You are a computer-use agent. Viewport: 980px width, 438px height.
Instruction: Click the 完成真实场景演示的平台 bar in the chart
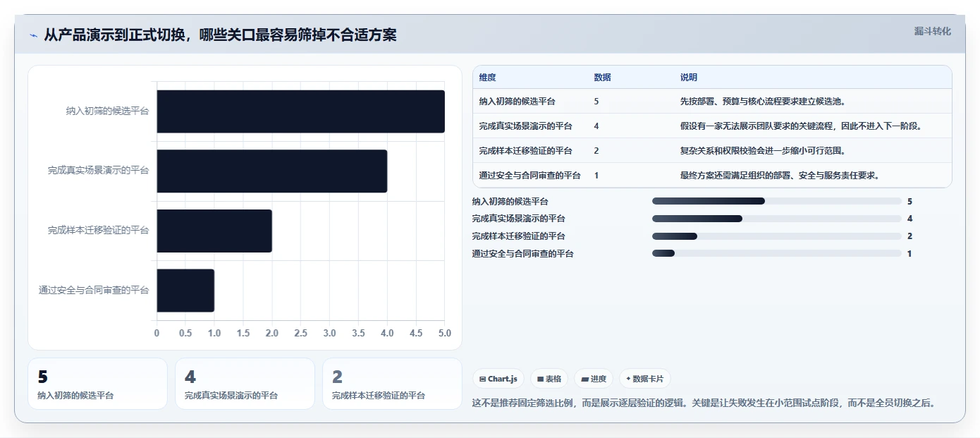(x=271, y=171)
